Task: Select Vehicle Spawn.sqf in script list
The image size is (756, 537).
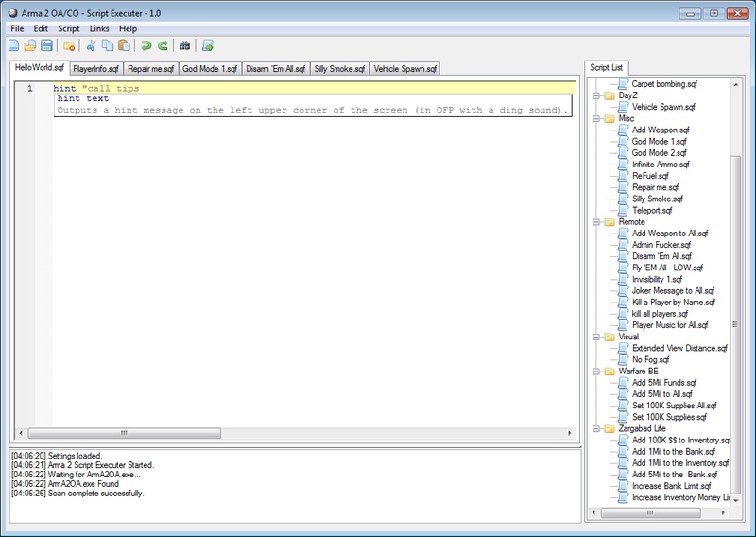Action: point(663,107)
